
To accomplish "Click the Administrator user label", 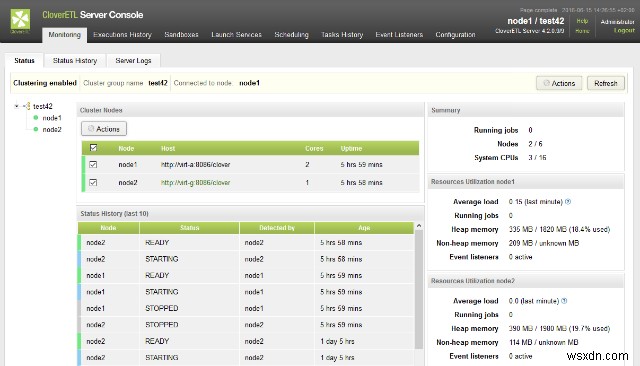I will tap(618, 22).
